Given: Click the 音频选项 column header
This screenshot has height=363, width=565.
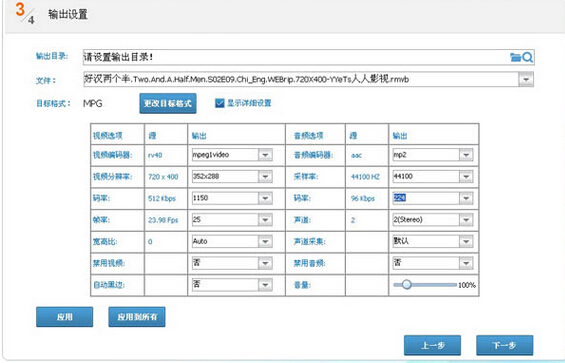Looking at the screenshot, I should (x=308, y=136).
